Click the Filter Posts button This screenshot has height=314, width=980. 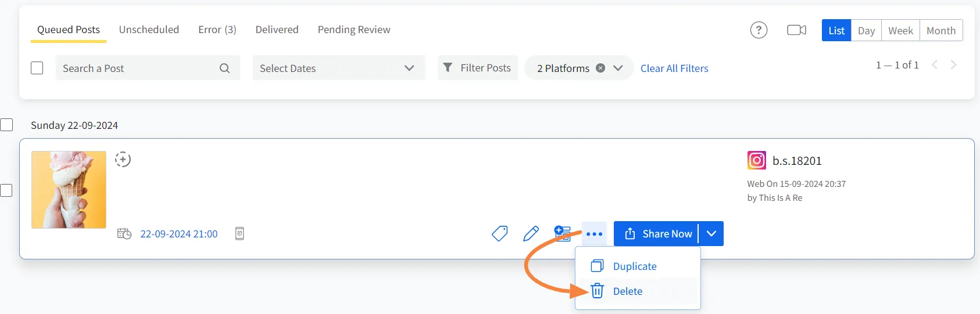point(477,68)
